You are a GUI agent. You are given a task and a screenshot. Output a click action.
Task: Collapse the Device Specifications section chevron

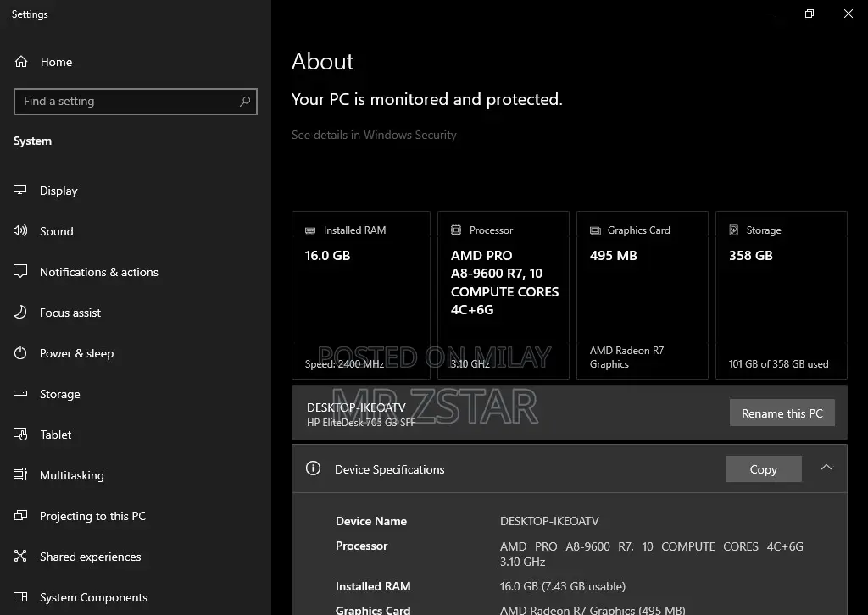tap(826, 468)
